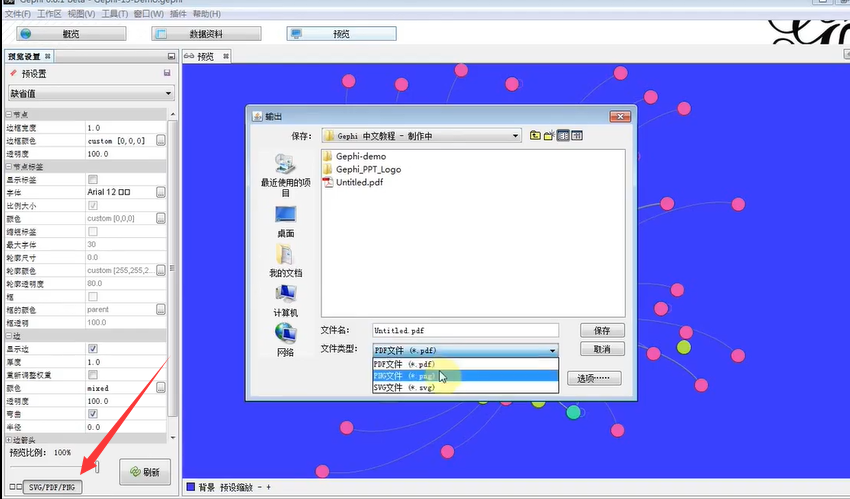Close the 预览 preview tab
Screen dimensions: 850x499
pyautogui.click(x=226, y=56)
